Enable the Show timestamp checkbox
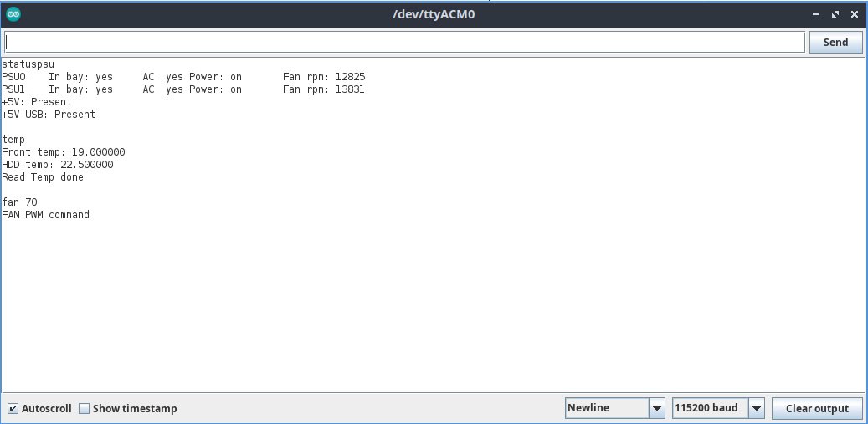Screen dimensions: 868x424 [x=84, y=409]
